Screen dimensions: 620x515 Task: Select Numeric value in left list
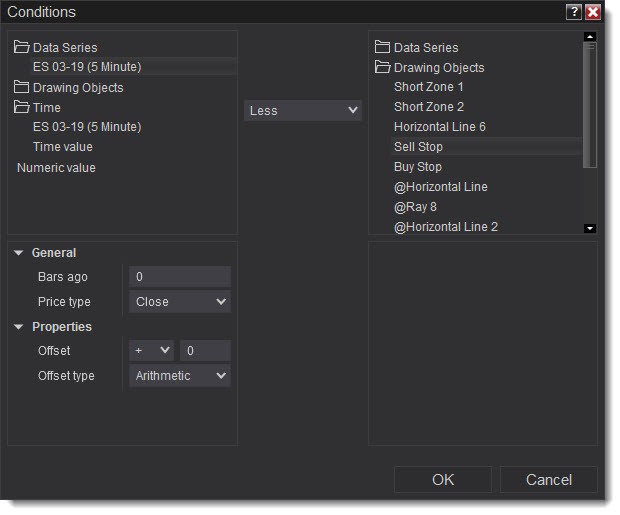(x=56, y=168)
